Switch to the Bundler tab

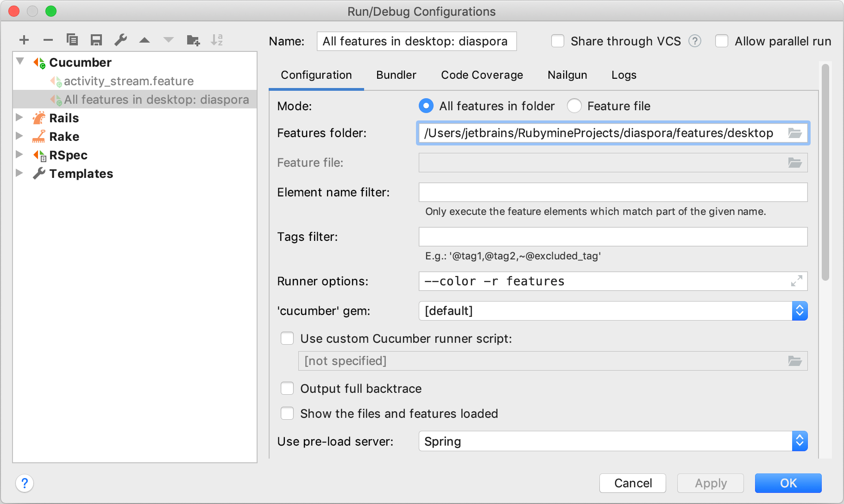point(396,75)
